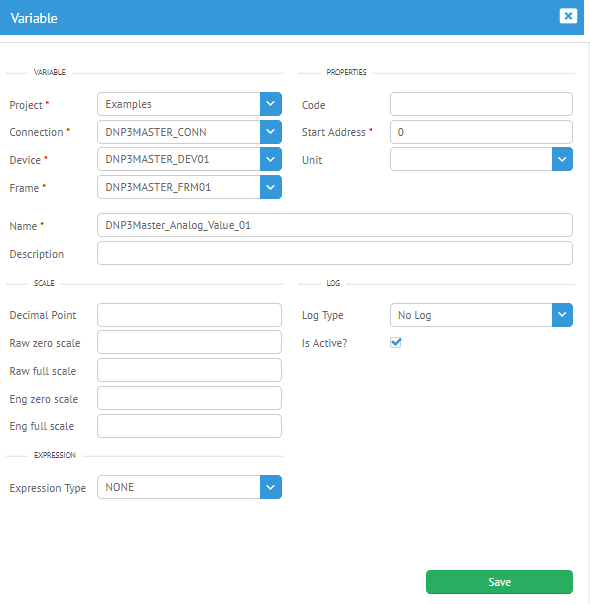Focus the Start Address field

[481, 132]
